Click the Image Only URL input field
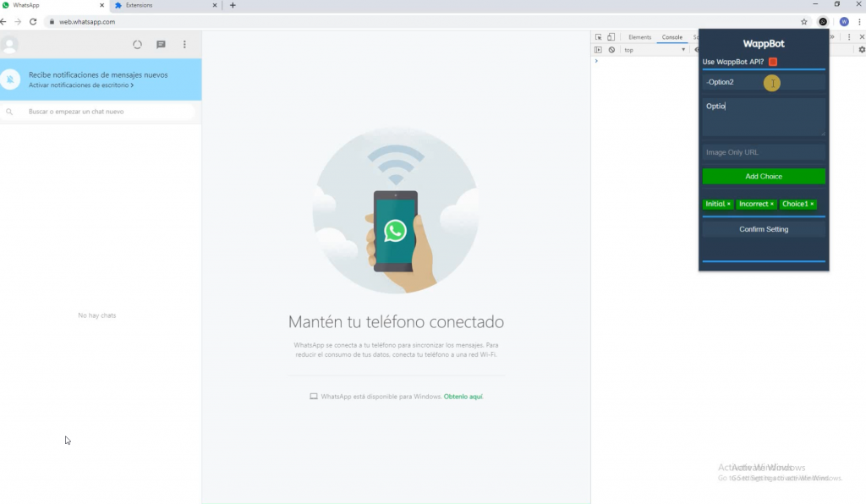The height and width of the screenshot is (504, 866). (x=763, y=152)
